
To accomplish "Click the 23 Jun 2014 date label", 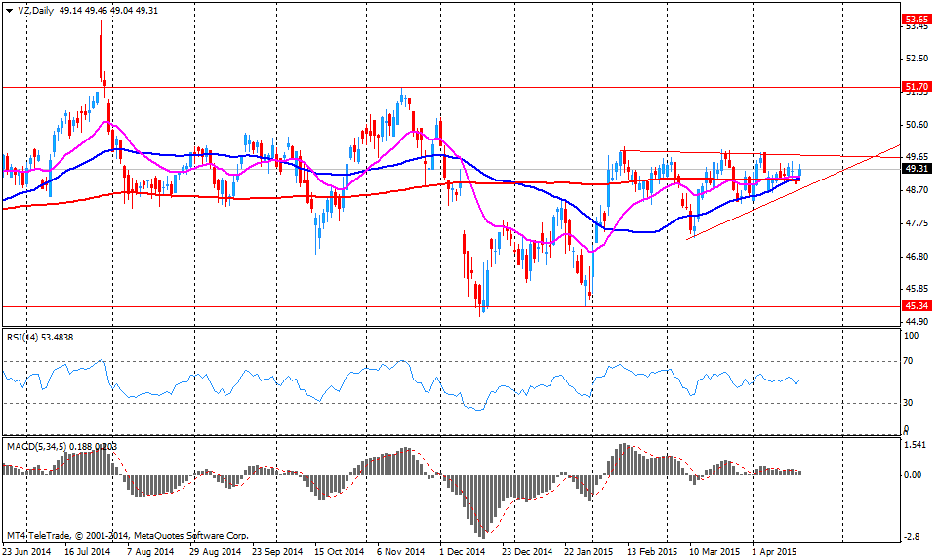I will (27, 551).
